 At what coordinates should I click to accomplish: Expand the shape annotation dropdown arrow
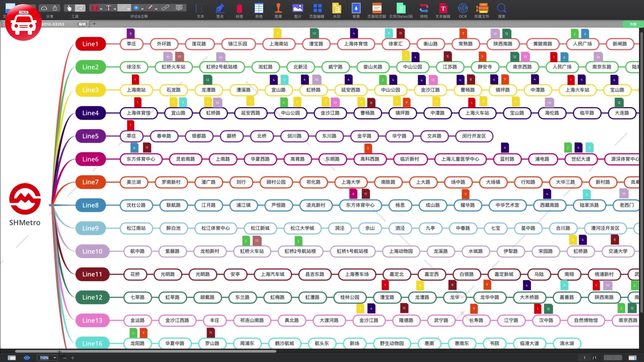tap(143, 8)
